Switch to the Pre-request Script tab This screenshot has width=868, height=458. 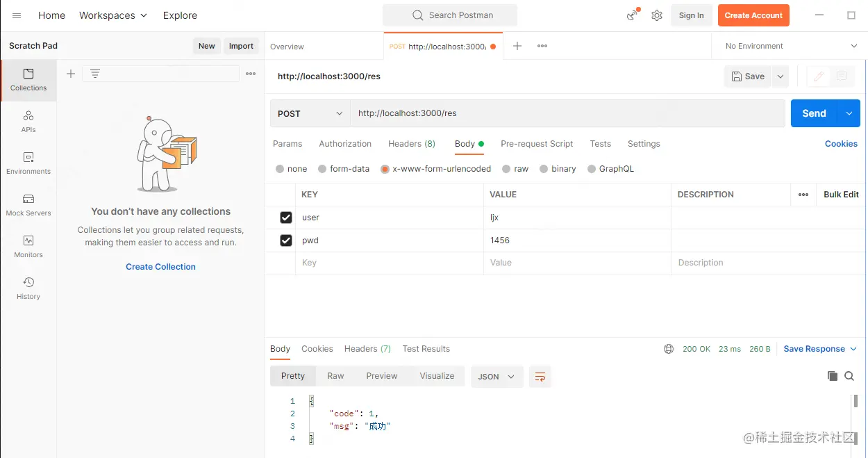[537, 144]
